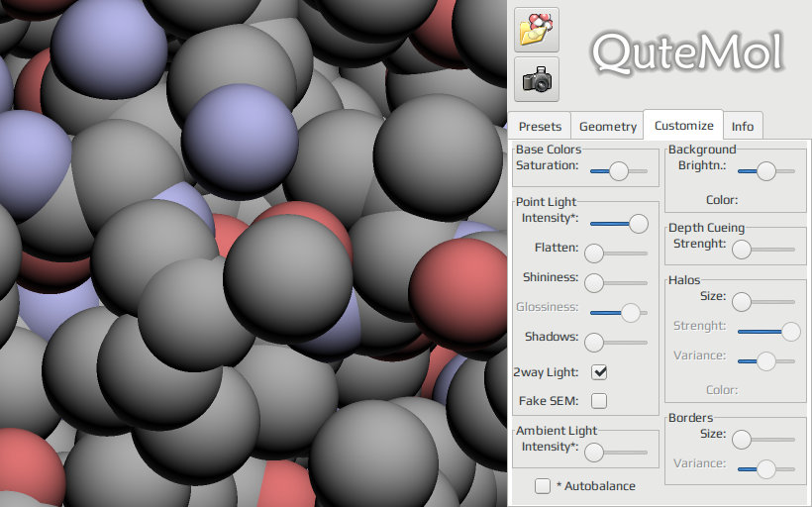Adjust the Point Light Intensity slider
Viewport: 812px width, 507px height.
[x=618, y=224]
